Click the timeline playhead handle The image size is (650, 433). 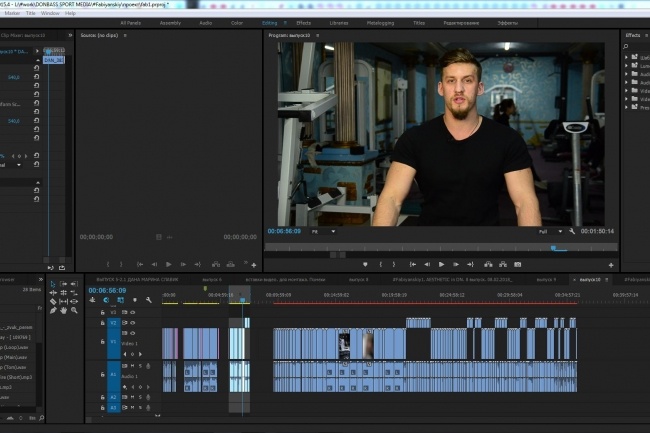(x=243, y=300)
